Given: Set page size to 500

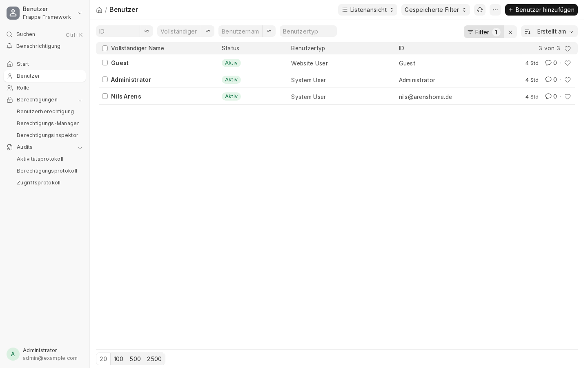Looking at the screenshot, I should [135, 359].
